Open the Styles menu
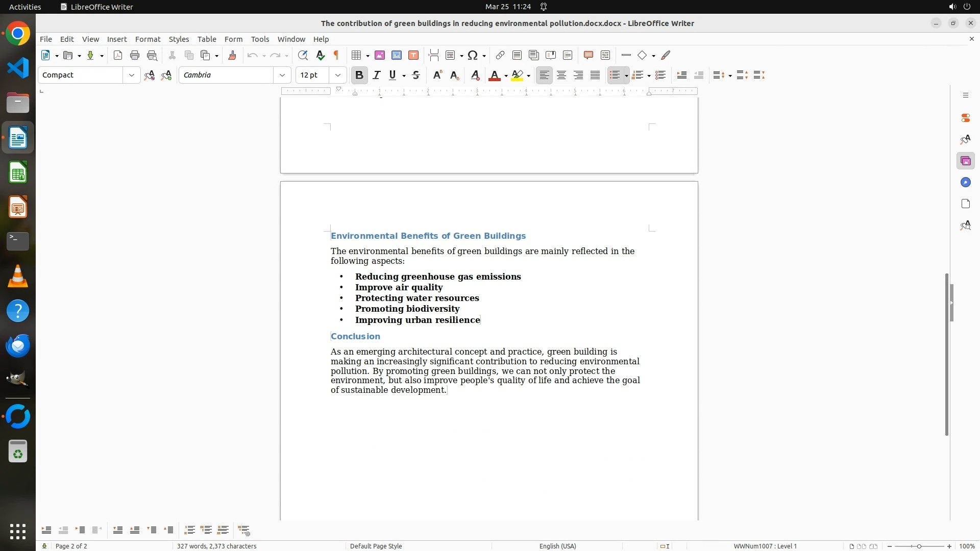Image resolution: width=980 pixels, height=551 pixels. pyautogui.click(x=179, y=39)
